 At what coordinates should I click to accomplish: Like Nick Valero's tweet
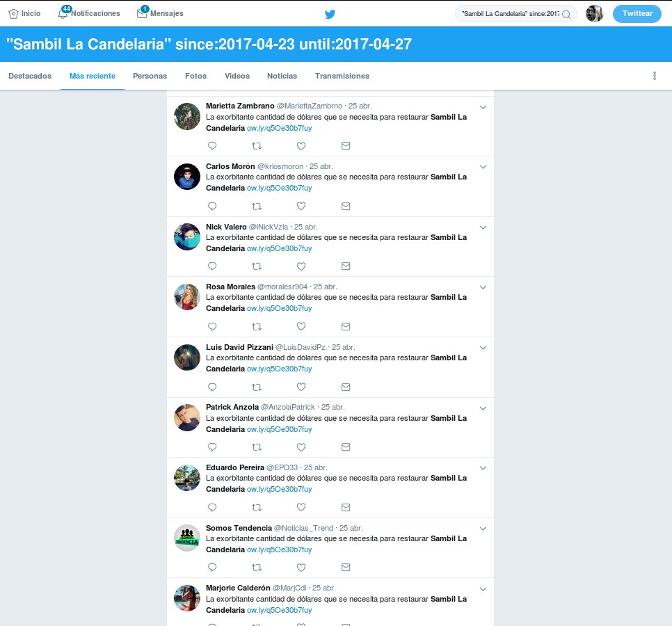click(x=301, y=266)
